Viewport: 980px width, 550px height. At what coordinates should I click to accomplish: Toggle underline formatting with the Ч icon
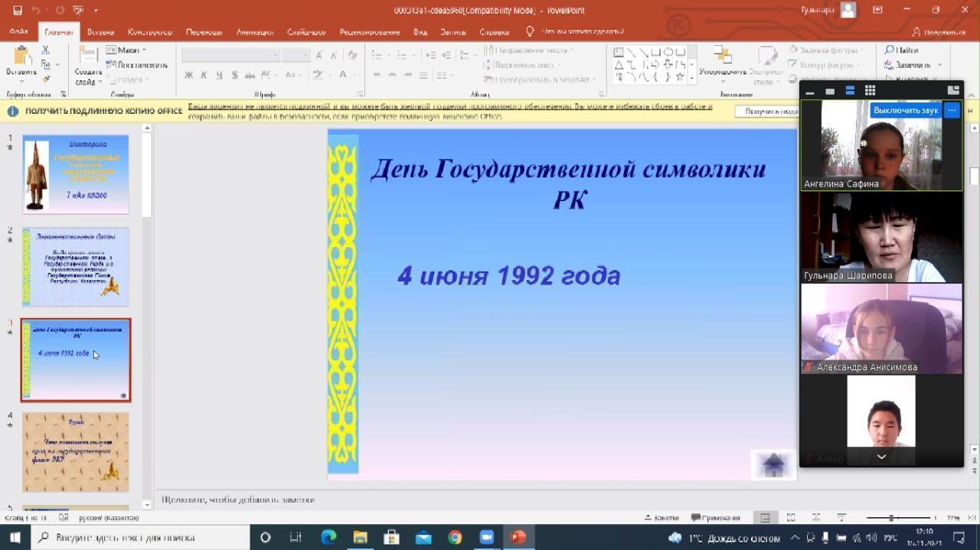pyautogui.click(x=220, y=74)
